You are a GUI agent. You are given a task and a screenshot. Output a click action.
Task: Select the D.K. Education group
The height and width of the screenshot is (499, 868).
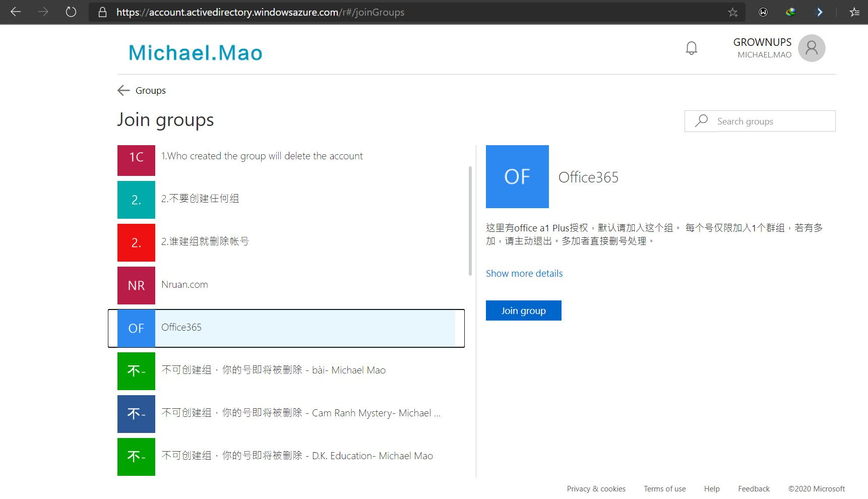click(297, 456)
